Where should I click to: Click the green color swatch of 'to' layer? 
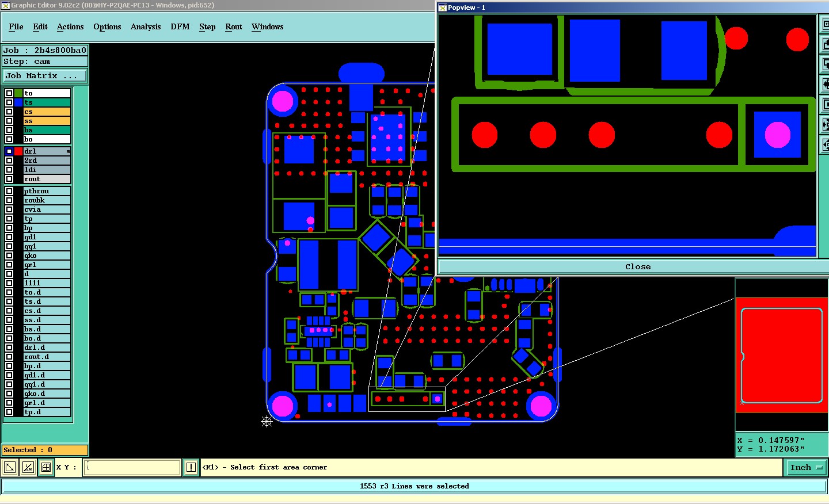click(18, 93)
